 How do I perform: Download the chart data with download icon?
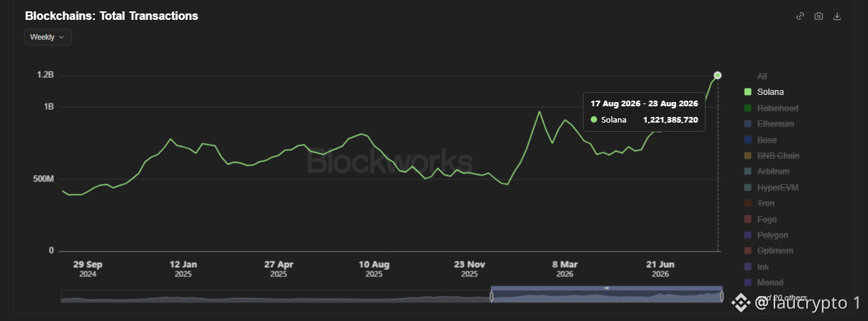(837, 16)
